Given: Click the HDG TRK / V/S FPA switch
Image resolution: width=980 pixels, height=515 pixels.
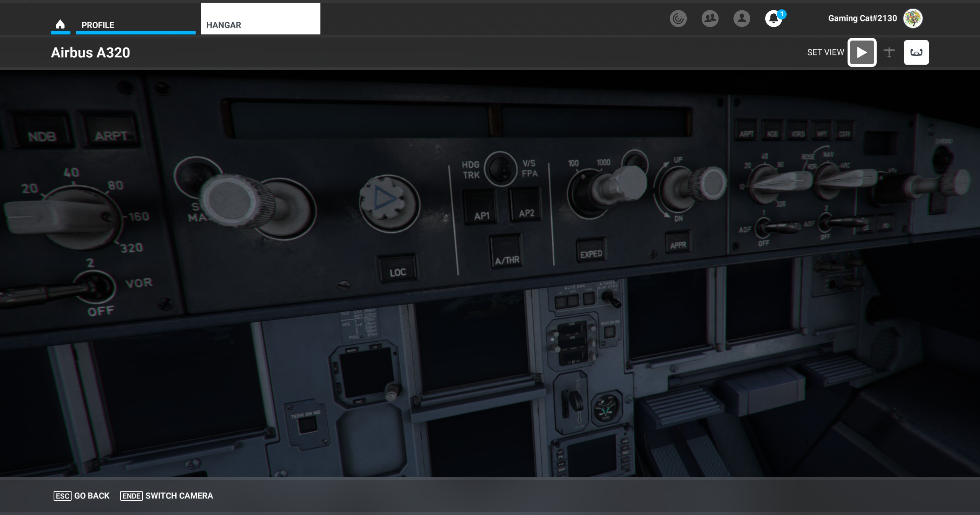Looking at the screenshot, I should (x=500, y=169).
